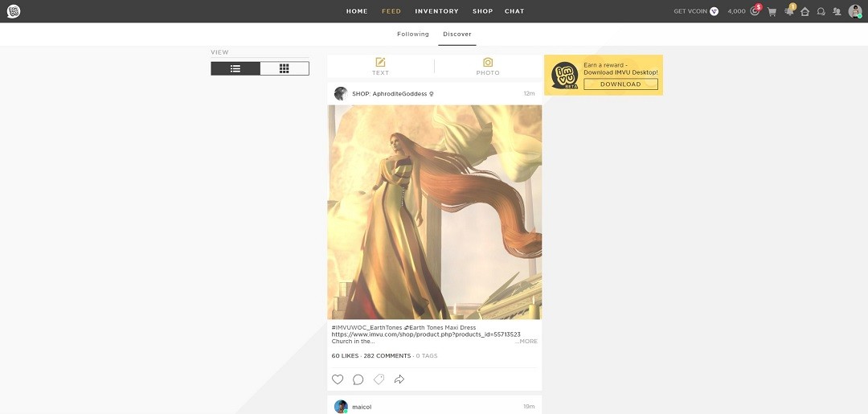This screenshot has width=868, height=414.
Task: Open comments via the speech bubble icon
Action: pos(358,379)
